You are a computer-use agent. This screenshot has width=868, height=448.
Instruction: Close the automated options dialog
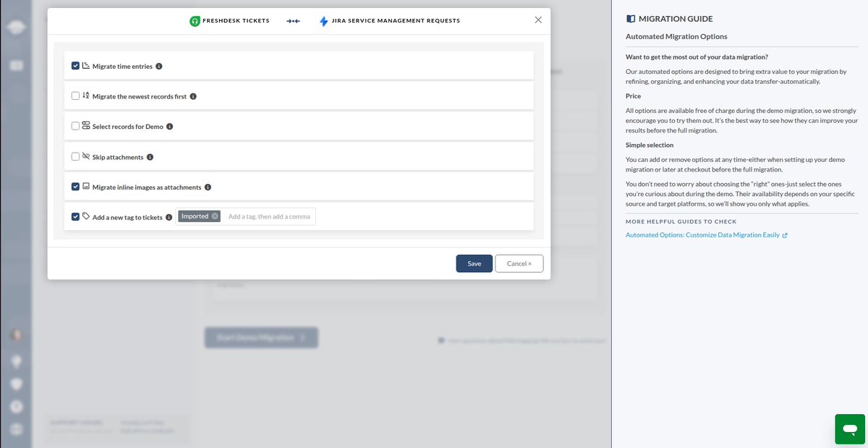click(538, 20)
